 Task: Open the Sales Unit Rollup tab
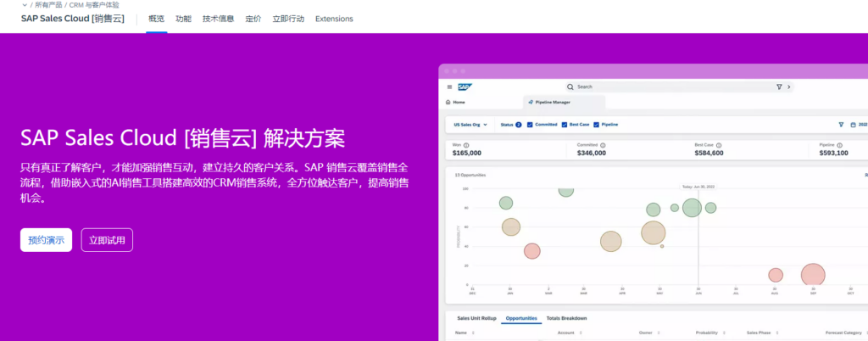[x=476, y=318]
